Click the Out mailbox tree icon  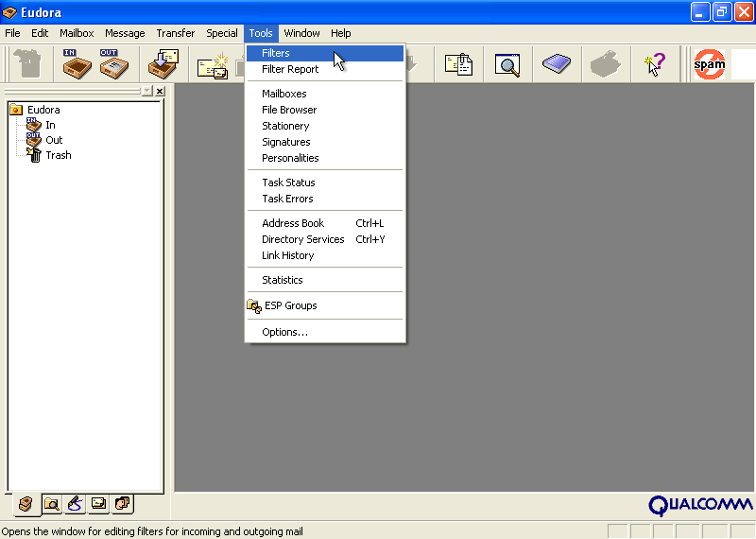click(33, 140)
